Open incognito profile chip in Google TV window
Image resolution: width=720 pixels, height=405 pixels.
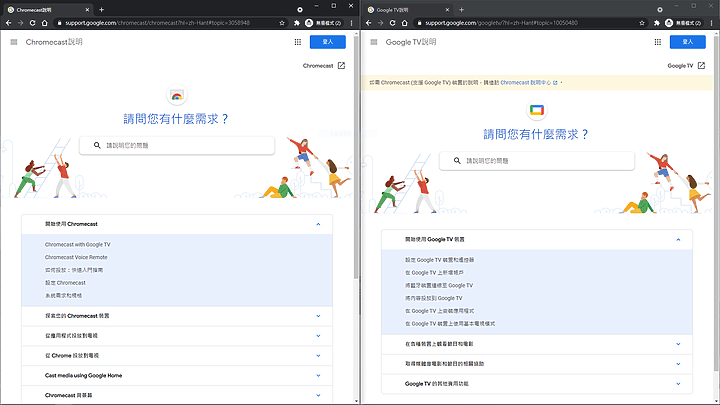(x=684, y=23)
